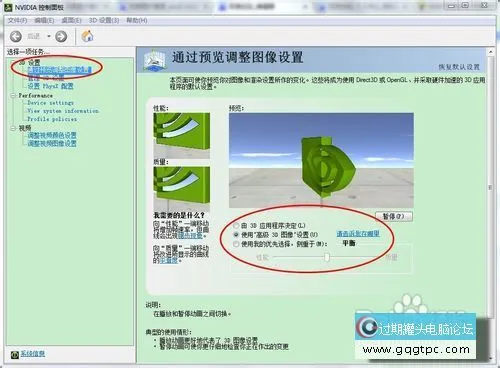Click the Forward arrow toolbar button
Screen dimensions: 500x368
coord(61,36)
